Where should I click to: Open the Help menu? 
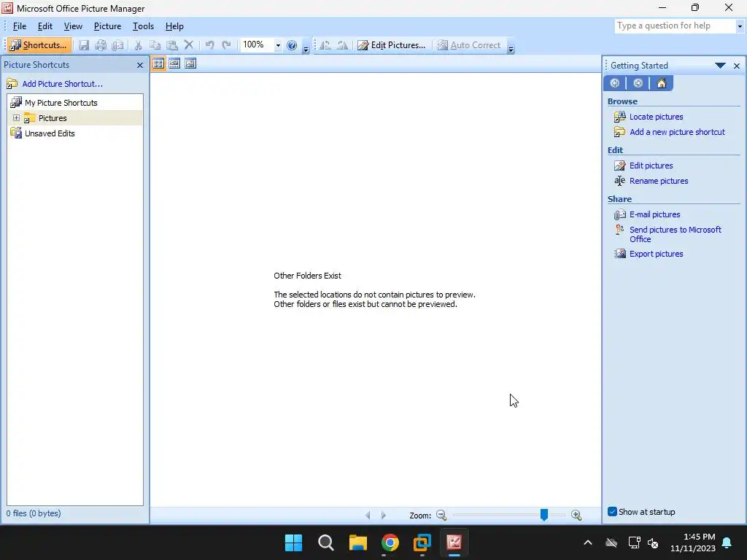point(174,26)
